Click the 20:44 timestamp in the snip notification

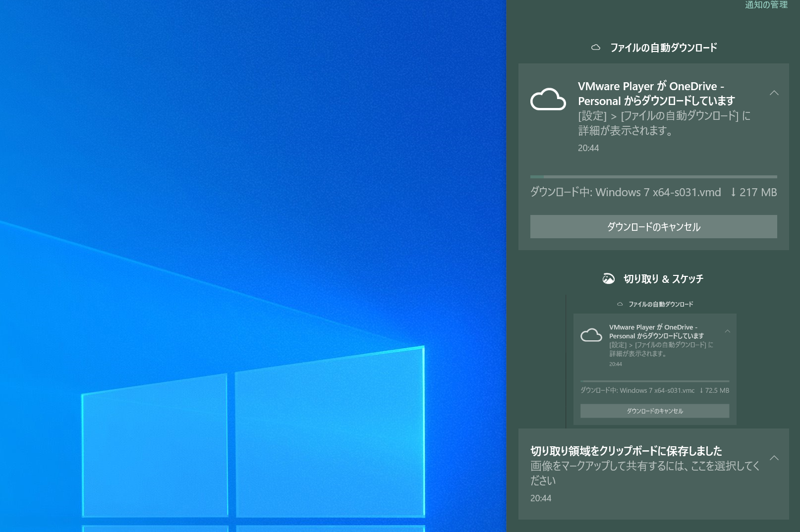click(x=541, y=498)
